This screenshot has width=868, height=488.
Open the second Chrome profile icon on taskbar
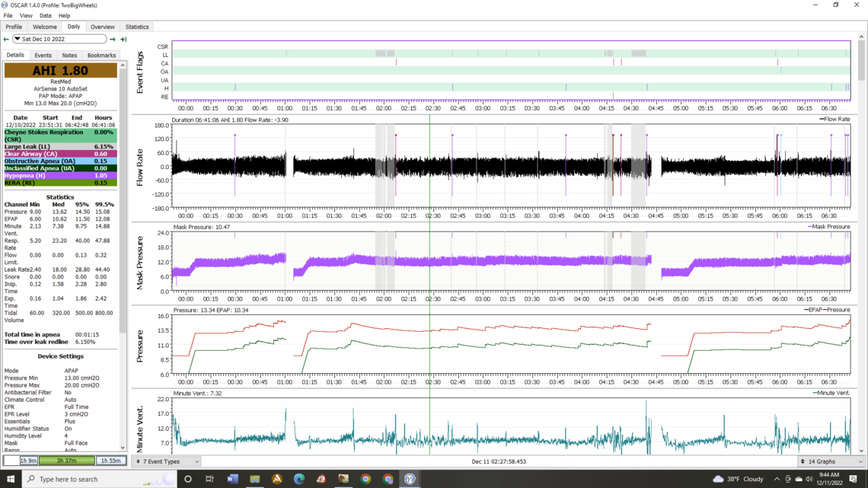pyautogui.click(x=388, y=479)
